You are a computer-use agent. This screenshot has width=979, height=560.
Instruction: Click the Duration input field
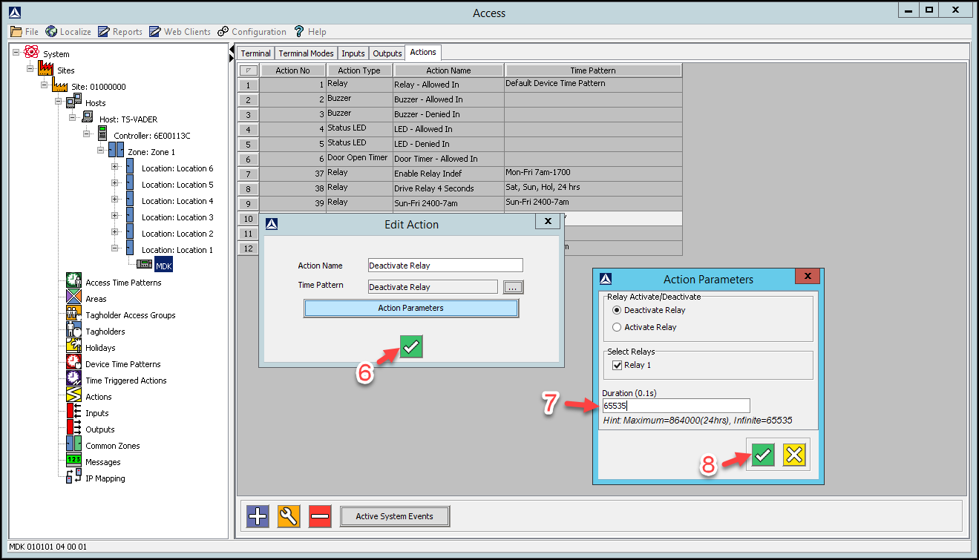(675, 406)
